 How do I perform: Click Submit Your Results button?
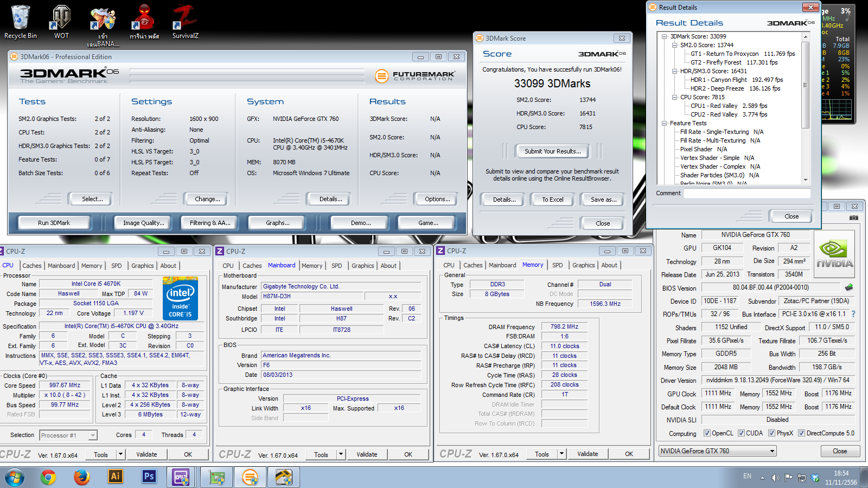552,151
